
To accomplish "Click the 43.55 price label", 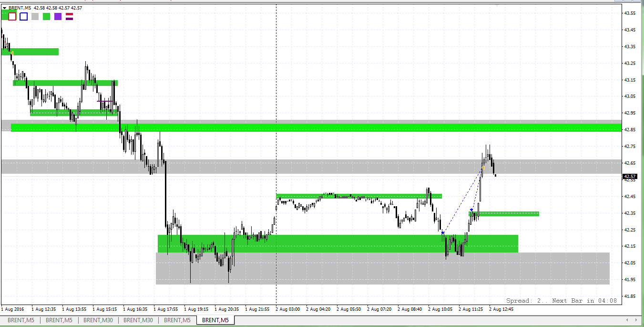I will [630, 13].
